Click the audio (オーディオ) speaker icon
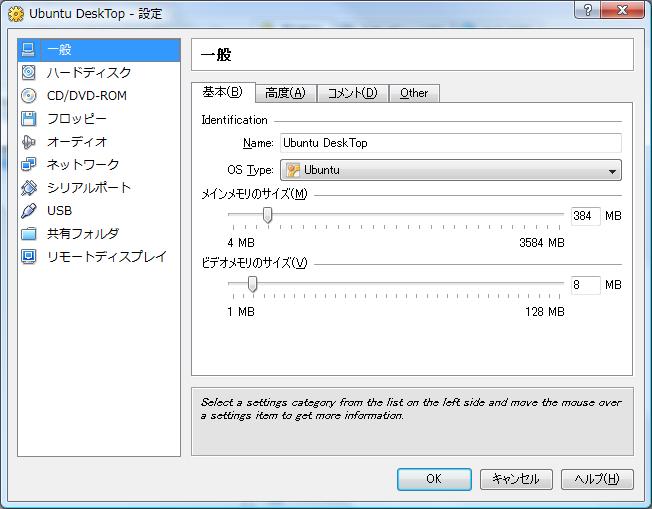The width and height of the screenshot is (652, 509). pos(28,142)
